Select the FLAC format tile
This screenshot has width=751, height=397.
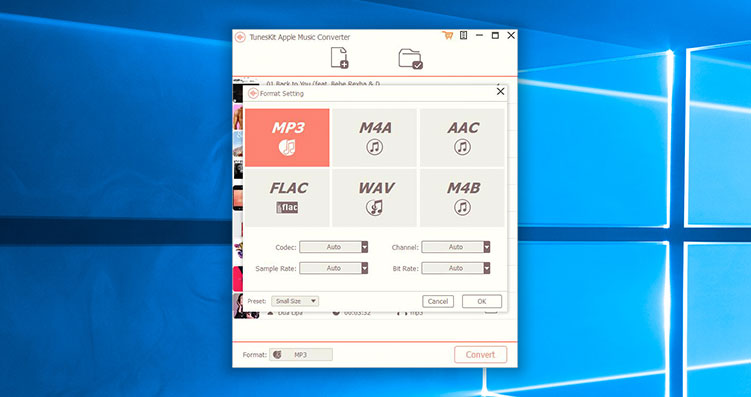click(x=287, y=198)
